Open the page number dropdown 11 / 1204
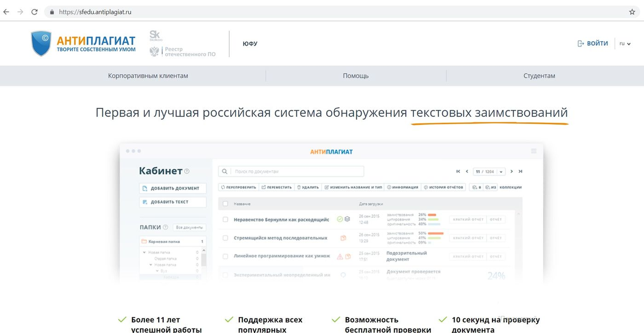 [x=489, y=172]
